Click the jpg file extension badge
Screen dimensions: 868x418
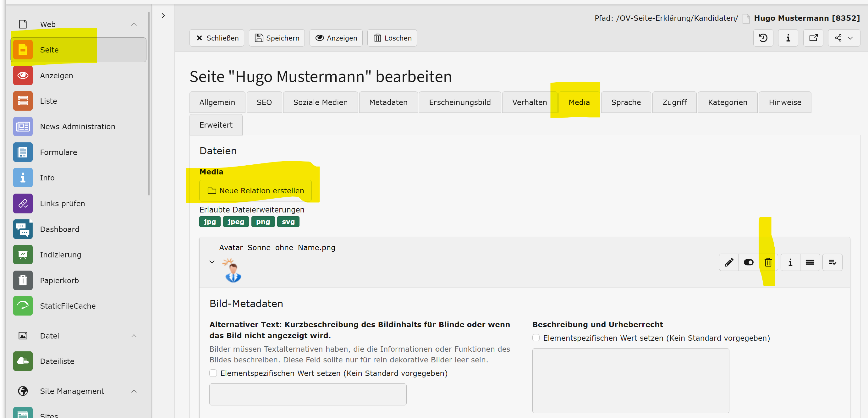pos(210,222)
